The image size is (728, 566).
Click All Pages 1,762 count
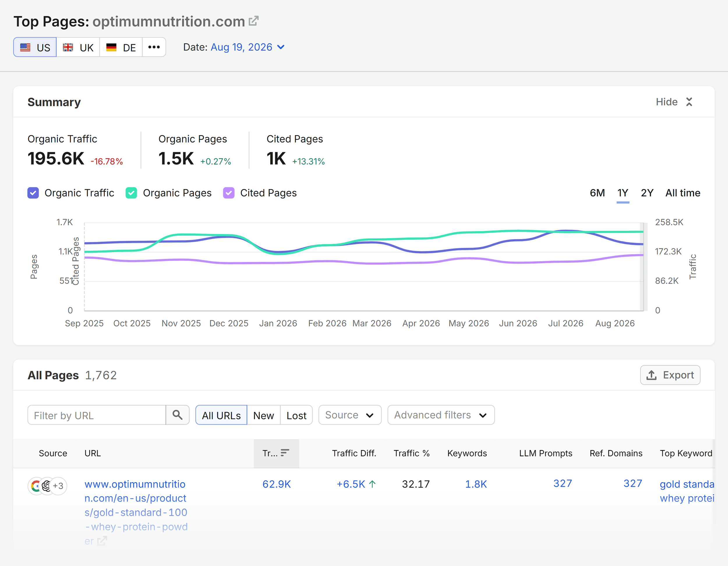tap(101, 375)
